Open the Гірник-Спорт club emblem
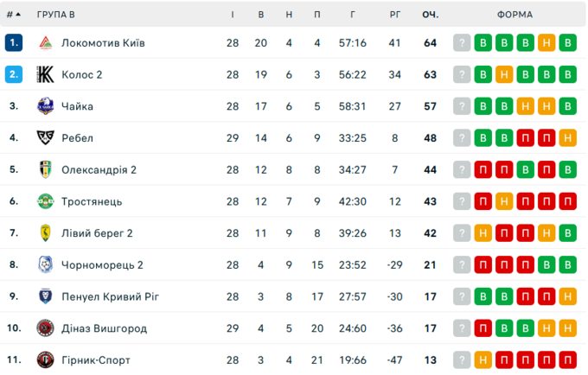Viewport: 588px width, 375px height. click(45, 360)
